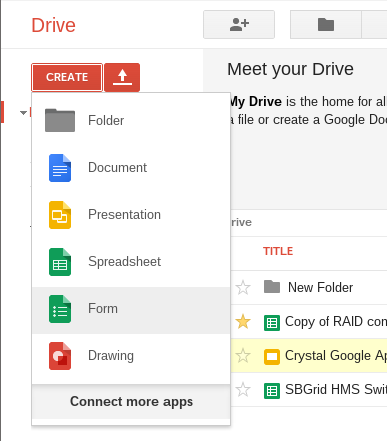387x441 pixels.
Task: Click the folder organize toolbar button
Action: click(x=326, y=24)
